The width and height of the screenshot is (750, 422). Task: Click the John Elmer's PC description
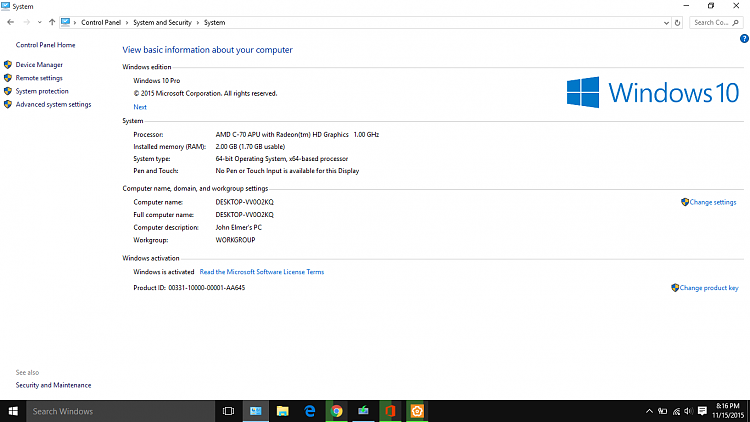pyautogui.click(x=238, y=228)
